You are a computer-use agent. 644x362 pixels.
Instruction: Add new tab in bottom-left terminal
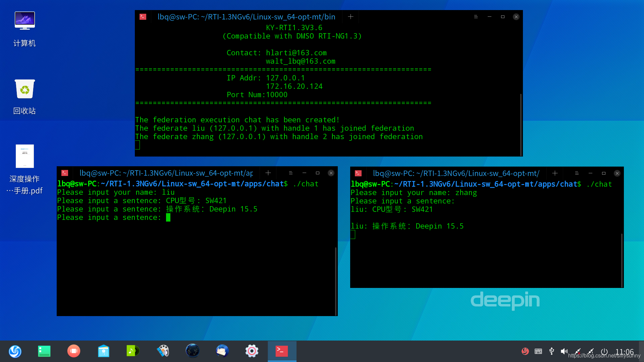click(268, 173)
